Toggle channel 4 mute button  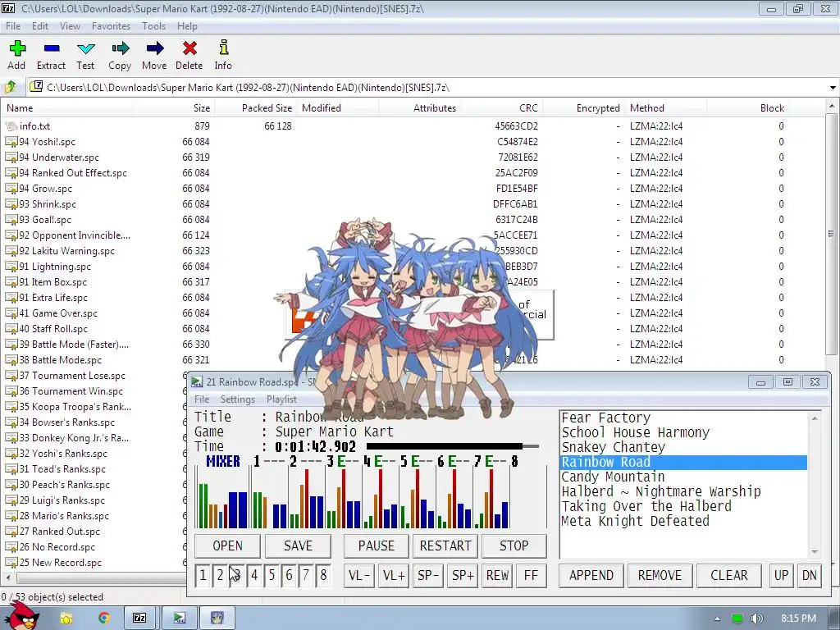pyautogui.click(x=254, y=575)
